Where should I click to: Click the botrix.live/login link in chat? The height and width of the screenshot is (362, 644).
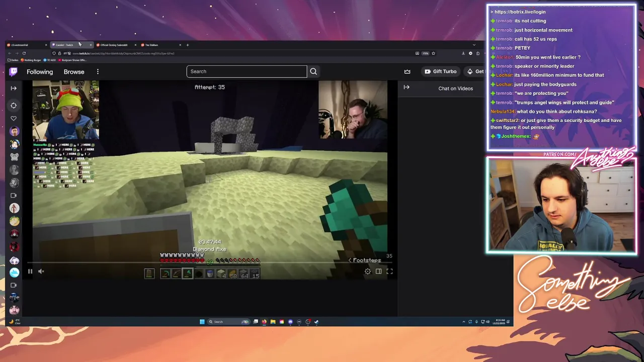coord(520,12)
